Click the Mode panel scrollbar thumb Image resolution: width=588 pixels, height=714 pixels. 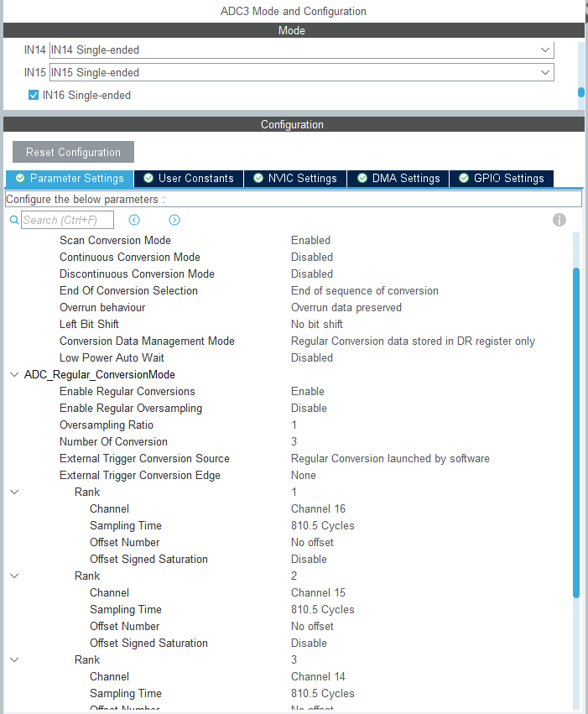[581, 92]
